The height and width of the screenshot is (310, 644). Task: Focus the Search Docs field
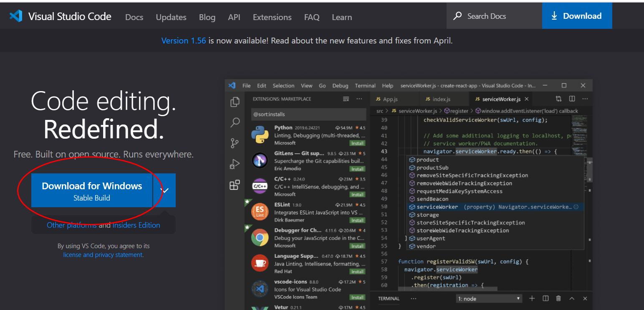494,16
